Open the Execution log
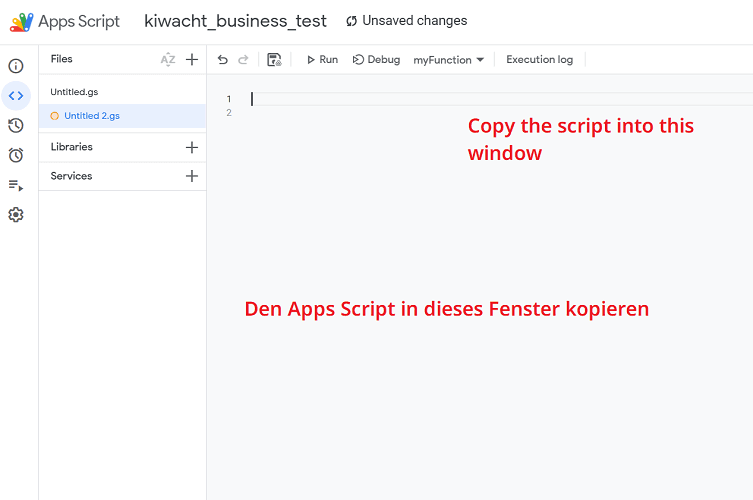 coord(539,60)
